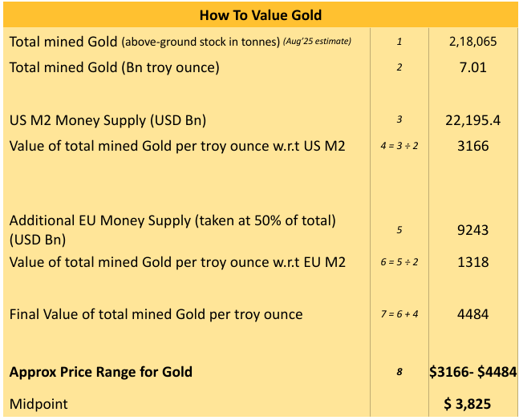Click the 'How To Value Gold' title header
519x420 pixels.
point(259,14)
